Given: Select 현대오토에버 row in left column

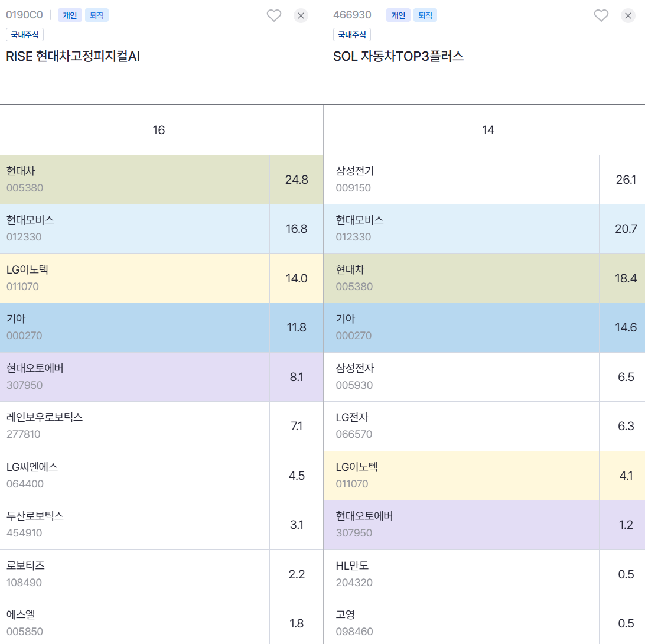Looking at the screenshot, I should [x=162, y=377].
